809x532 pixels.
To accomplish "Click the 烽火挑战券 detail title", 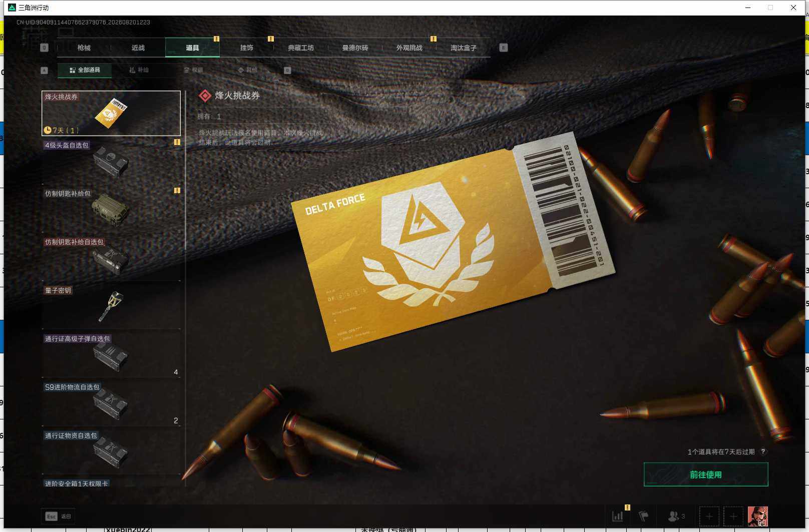I will click(237, 96).
